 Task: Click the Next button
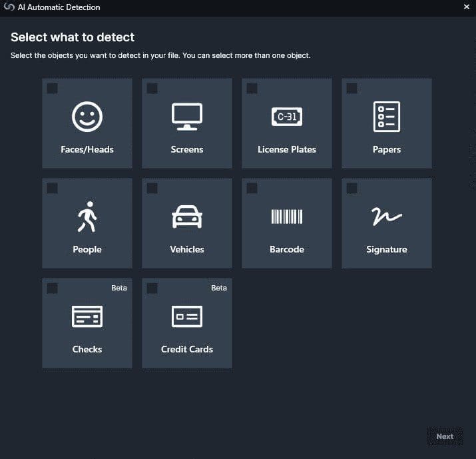[445, 436]
